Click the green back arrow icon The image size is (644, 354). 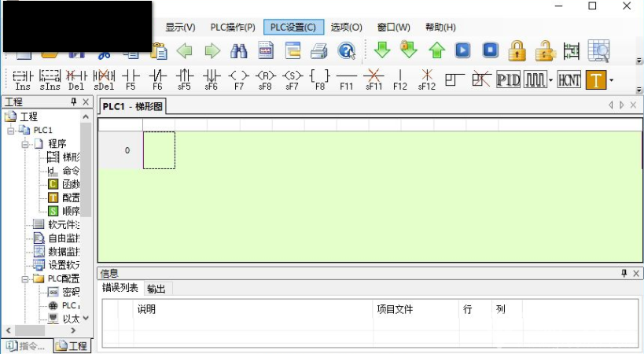pyautogui.click(x=185, y=51)
